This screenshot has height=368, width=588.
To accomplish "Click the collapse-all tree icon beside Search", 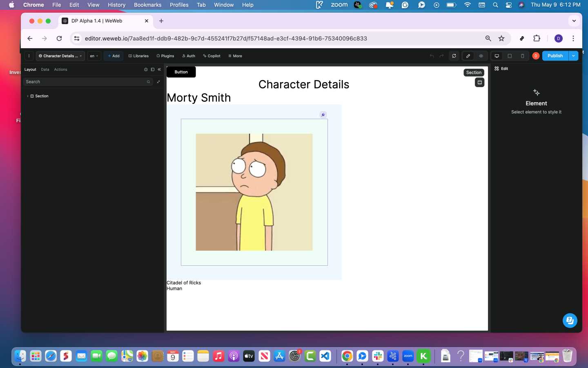I will pyautogui.click(x=158, y=82).
